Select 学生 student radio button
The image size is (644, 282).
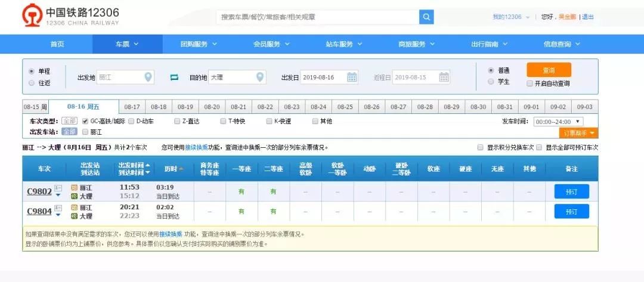tap(491, 82)
